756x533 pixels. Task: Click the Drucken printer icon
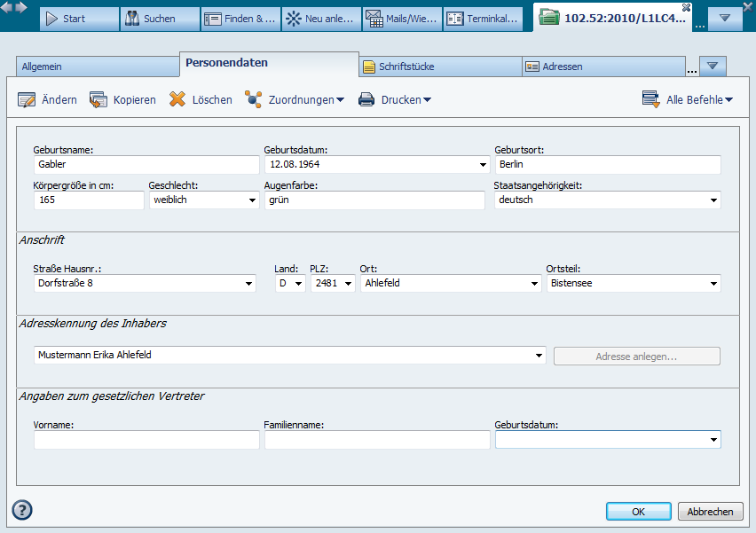point(366,100)
